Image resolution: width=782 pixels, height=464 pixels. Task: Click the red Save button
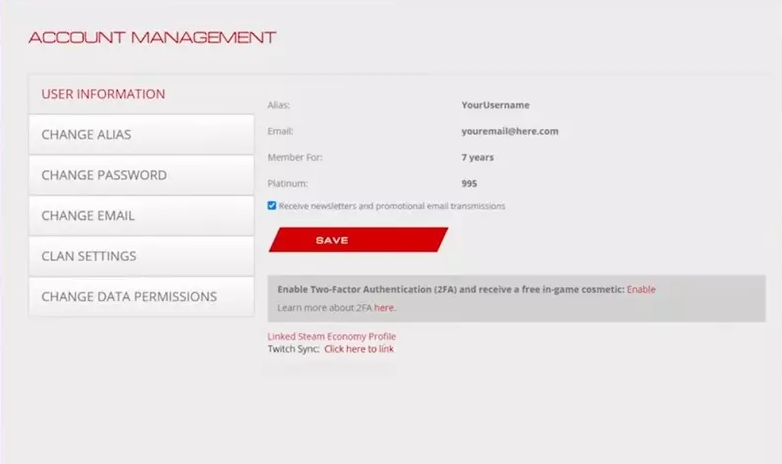[358, 240]
